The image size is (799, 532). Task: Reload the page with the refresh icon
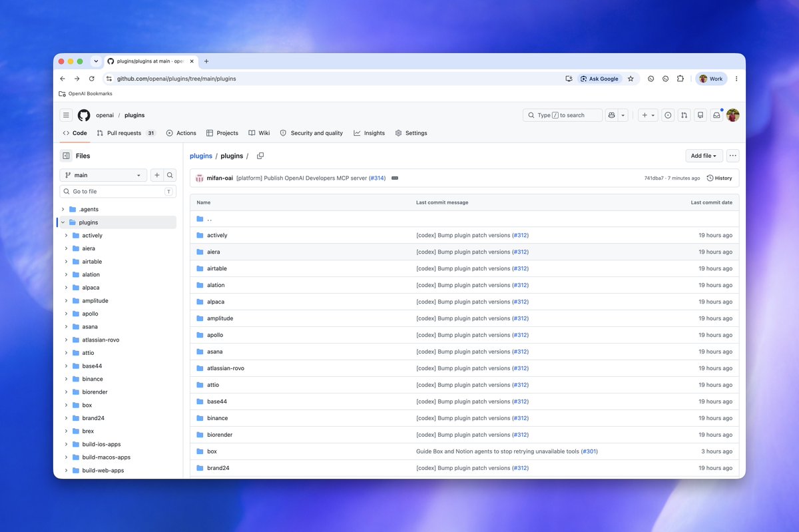pos(93,79)
